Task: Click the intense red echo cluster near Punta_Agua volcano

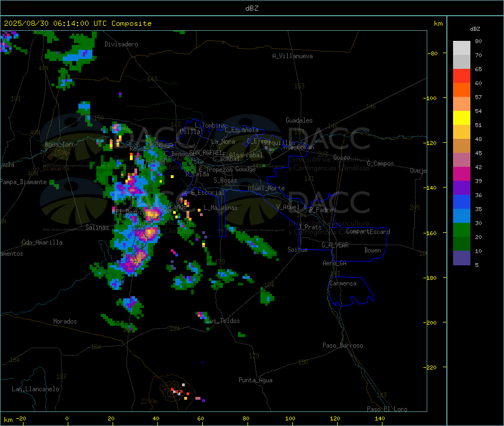Action: coord(179,392)
